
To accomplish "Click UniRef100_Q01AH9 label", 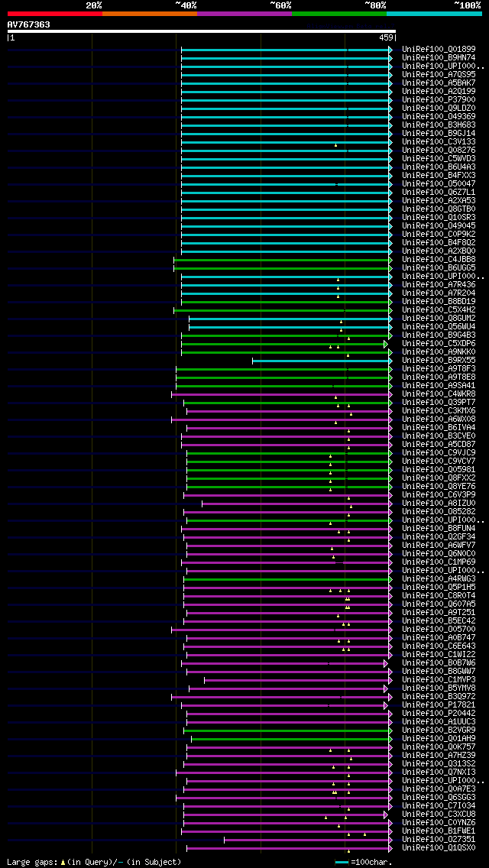I will [439, 738].
